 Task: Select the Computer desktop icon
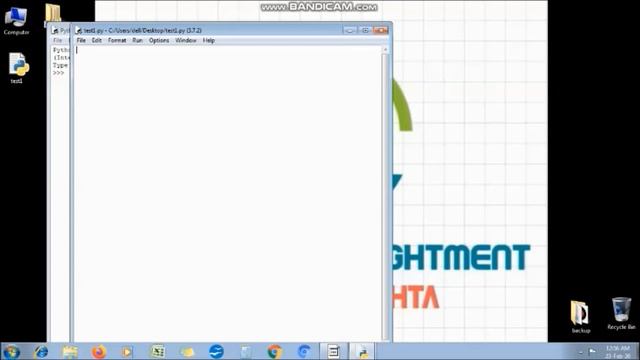pos(16,20)
